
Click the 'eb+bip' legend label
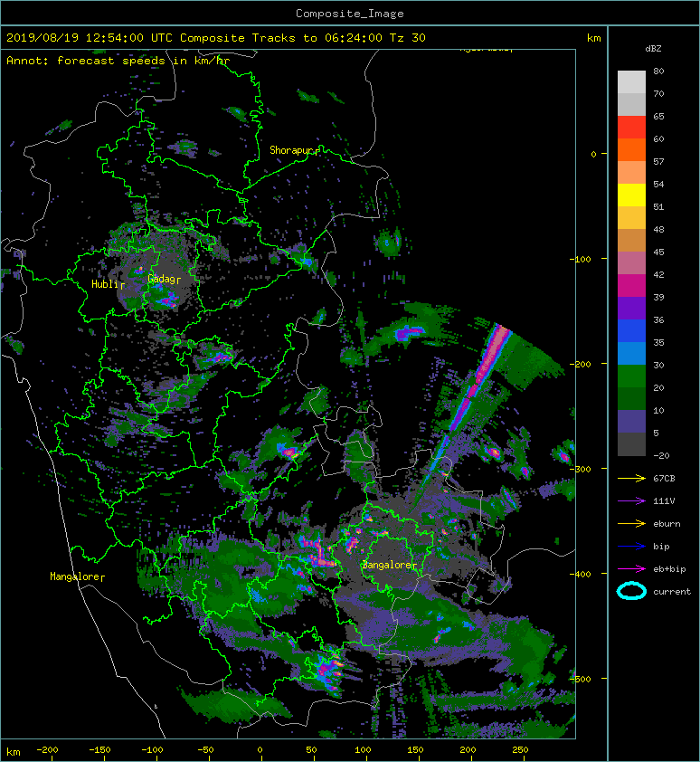(669, 569)
